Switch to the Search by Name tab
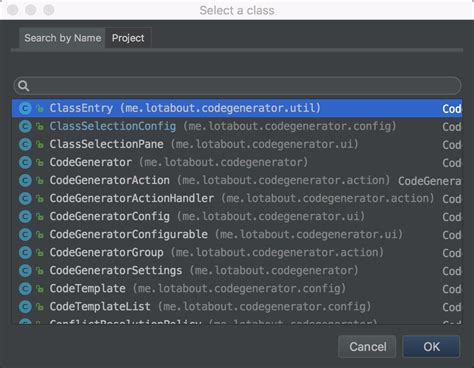The width and height of the screenshot is (474, 368). 62,38
